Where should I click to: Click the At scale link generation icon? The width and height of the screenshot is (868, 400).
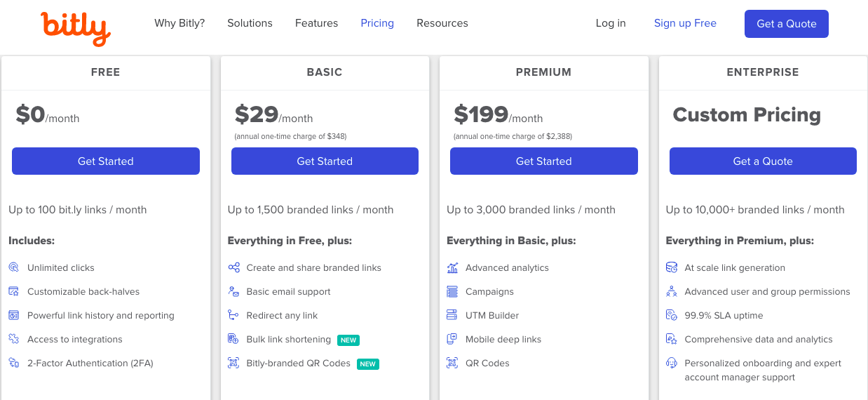[672, 267]
